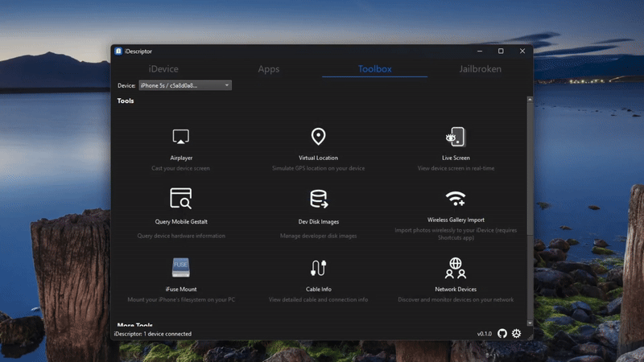Minimize the iDescriptor window
Image resolution: width=644 pixels, height=362 pixels.
click(480, 51)
